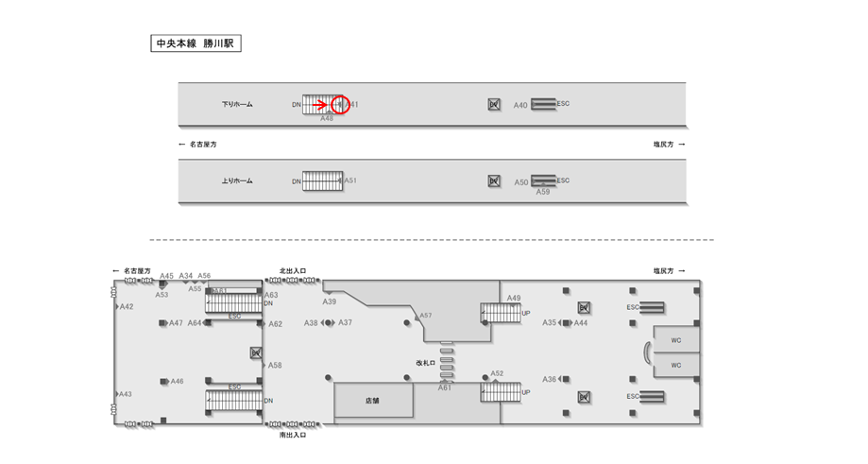Click the UP staircase near A49

[501, 313]
